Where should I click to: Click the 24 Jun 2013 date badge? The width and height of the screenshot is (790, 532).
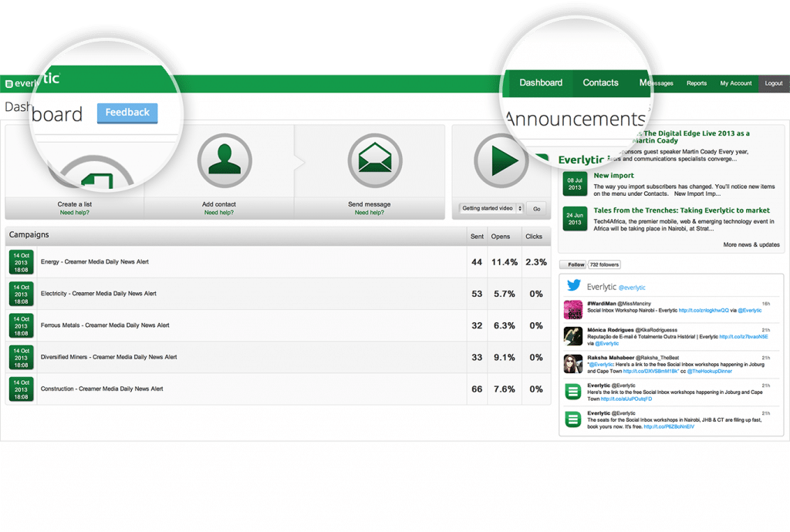click(x=575, y=219)
